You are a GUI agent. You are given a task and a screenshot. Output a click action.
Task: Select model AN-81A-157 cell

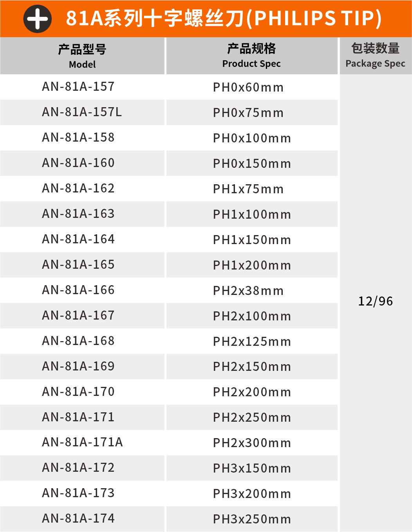(78, 86)
